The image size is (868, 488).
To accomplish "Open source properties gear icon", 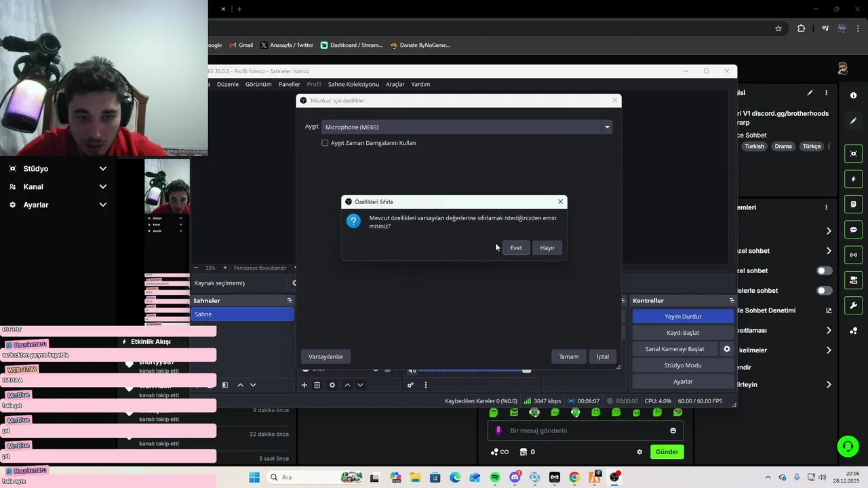I will (332, 385).
